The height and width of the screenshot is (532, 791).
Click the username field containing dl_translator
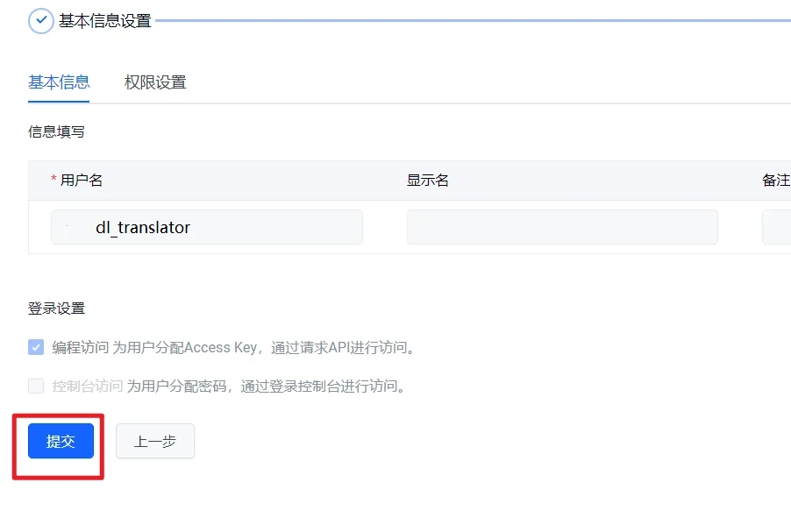pos(206,226)
